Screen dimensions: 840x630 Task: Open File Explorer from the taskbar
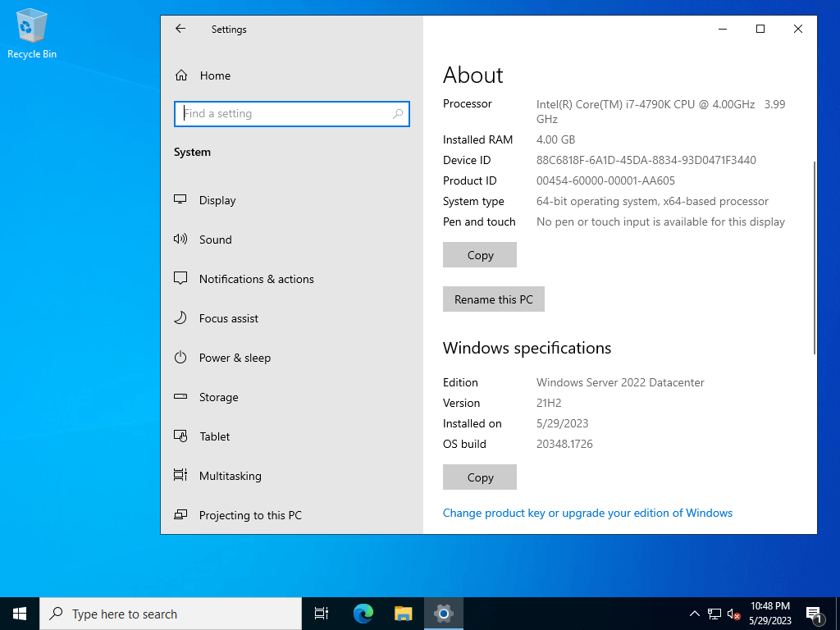pos(404,614)
